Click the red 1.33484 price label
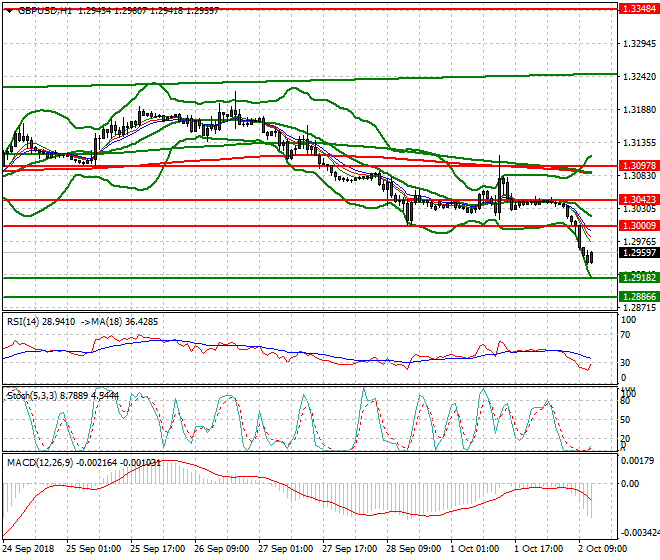Screen dimensions: 660x560 pos(637,7)
